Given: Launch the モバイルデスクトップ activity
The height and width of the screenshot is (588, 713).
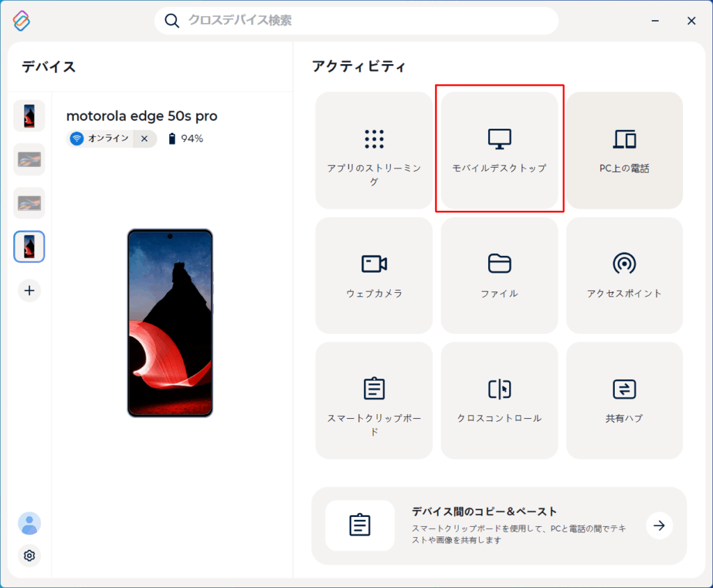Looking at the screenshot, I should (x=499, y=150).
